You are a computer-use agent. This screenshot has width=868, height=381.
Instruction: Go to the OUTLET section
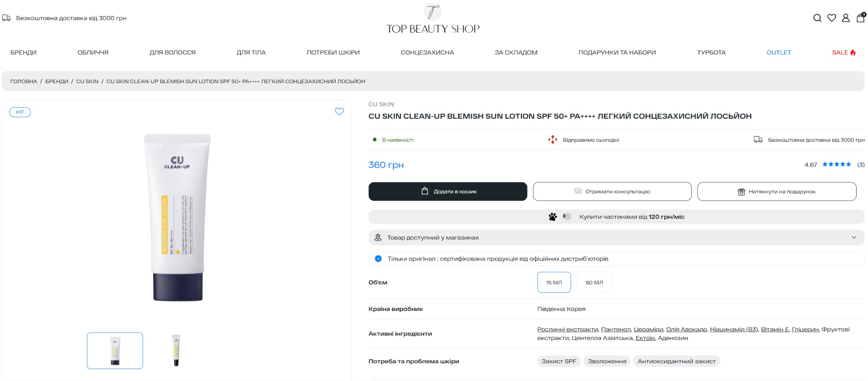[779, 53]
